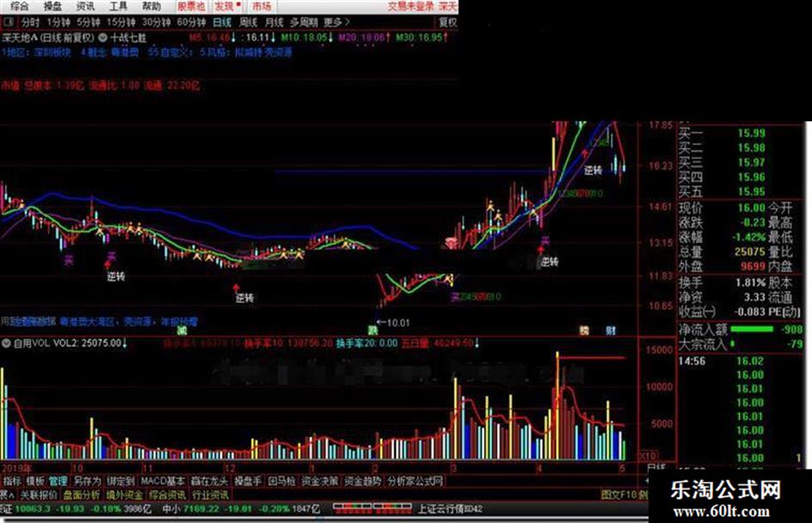
Task: Open the 综合 menu
Action: coord(20,6)
